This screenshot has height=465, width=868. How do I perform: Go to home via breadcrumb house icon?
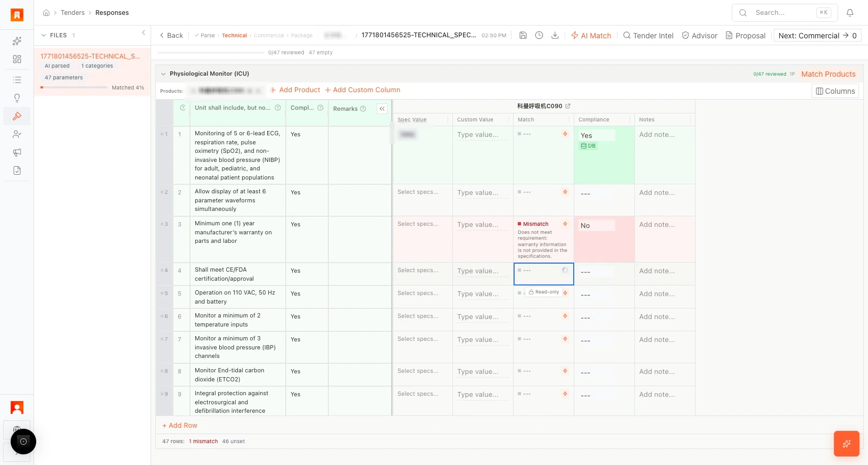pyautogui.click(x=46, y=13)
